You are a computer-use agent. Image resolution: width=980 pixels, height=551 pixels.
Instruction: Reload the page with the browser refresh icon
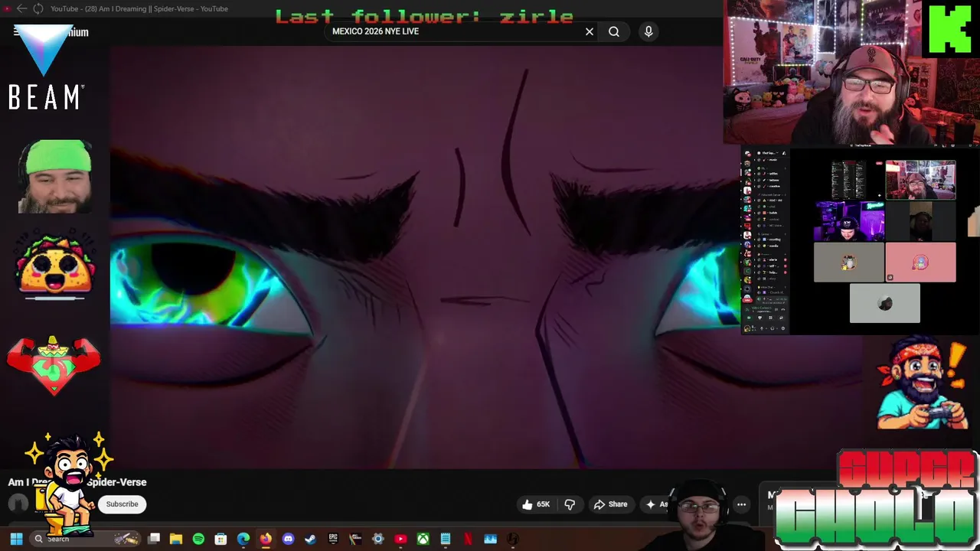click(38, 8)
